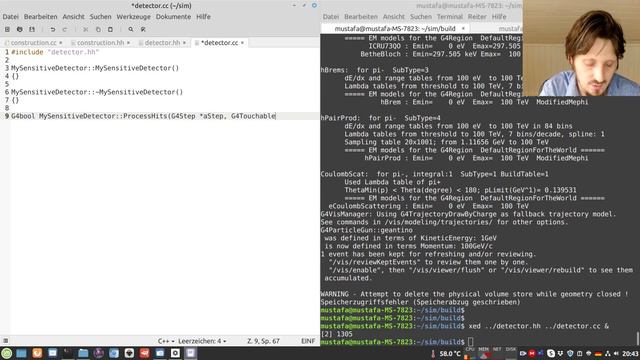Open search with magnifier toolbar icon
This screenshot has height=360, width=640.
[x=131, y=29]
